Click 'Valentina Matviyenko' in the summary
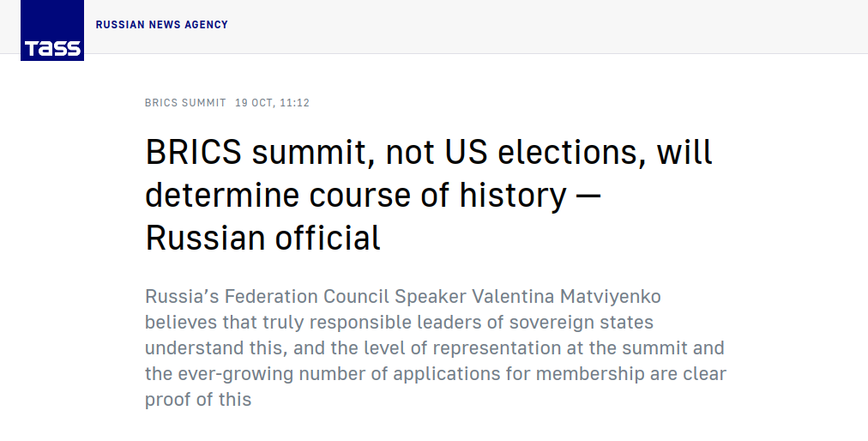Image resolution: width=868 pixels, height=441 pixels. 566,297
